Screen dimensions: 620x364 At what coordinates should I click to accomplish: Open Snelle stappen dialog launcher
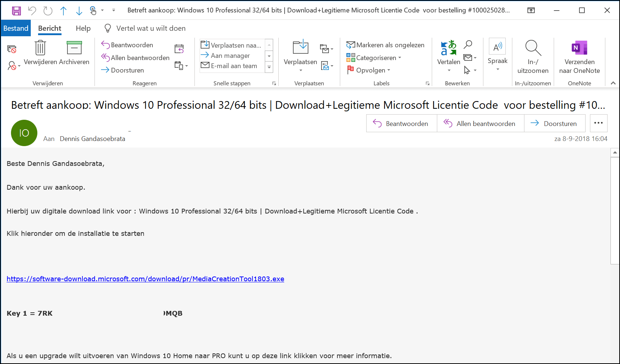274,83
